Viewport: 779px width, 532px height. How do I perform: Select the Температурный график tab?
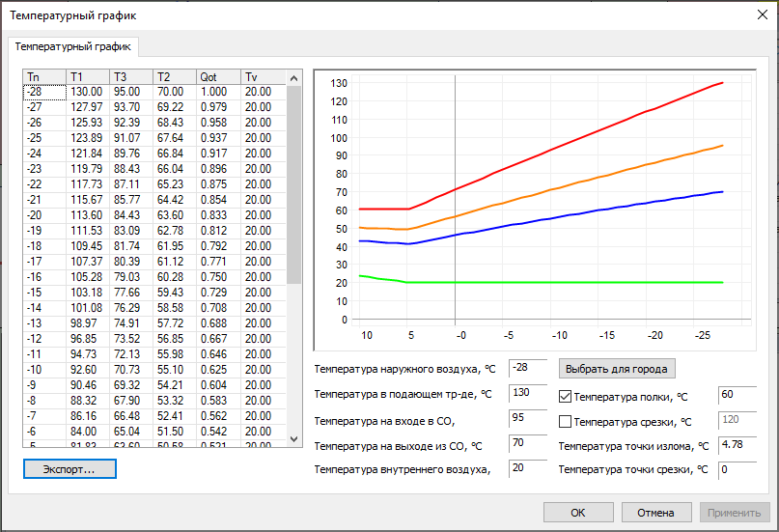pyautogui.click(x=74, y=46)
